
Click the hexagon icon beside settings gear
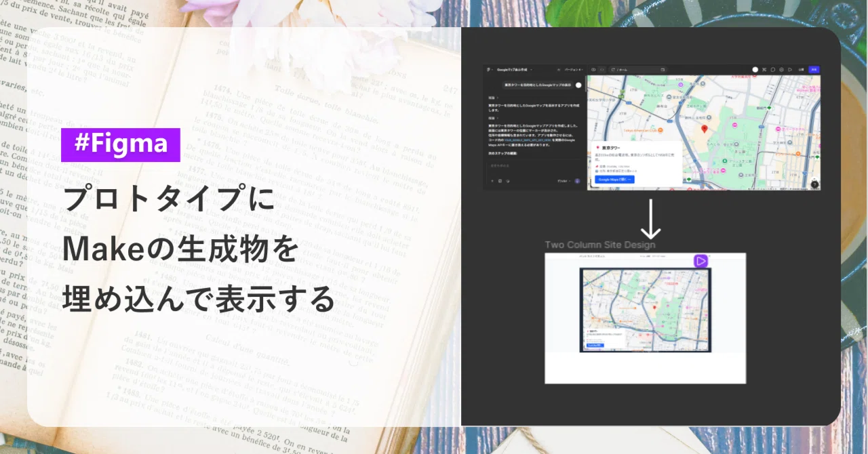[773, 70]
